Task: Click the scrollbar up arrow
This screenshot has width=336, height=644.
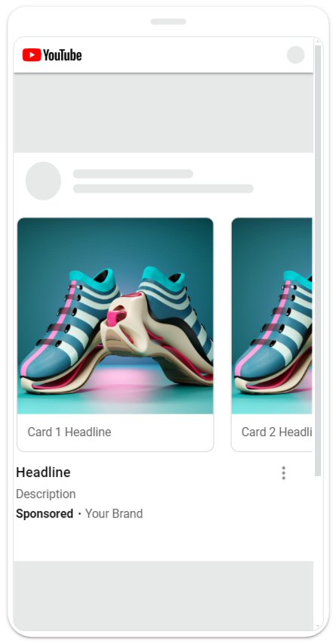Action: (318, 42)
